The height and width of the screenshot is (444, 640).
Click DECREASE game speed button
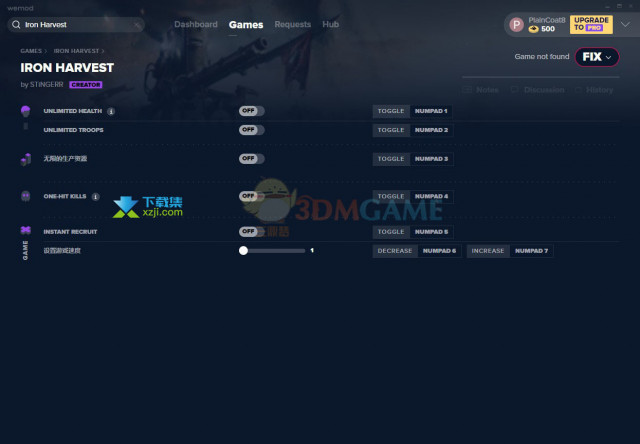[x=395, y=251]
